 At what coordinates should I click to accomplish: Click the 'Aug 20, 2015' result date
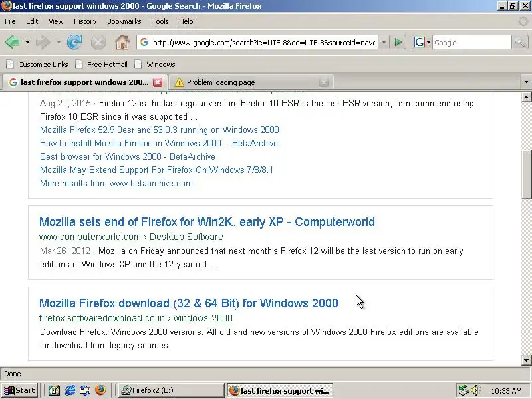65,103
